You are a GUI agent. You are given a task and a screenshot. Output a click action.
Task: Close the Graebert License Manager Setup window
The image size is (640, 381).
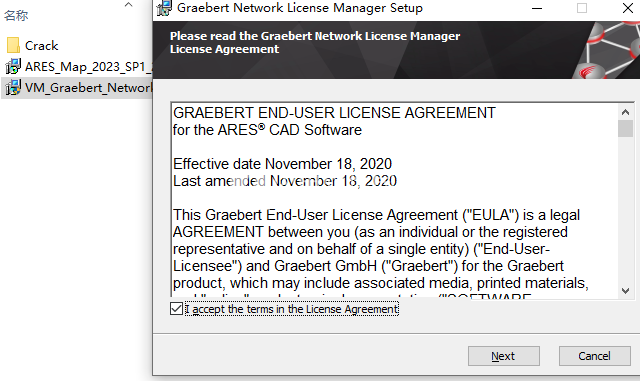coord(628,8)
